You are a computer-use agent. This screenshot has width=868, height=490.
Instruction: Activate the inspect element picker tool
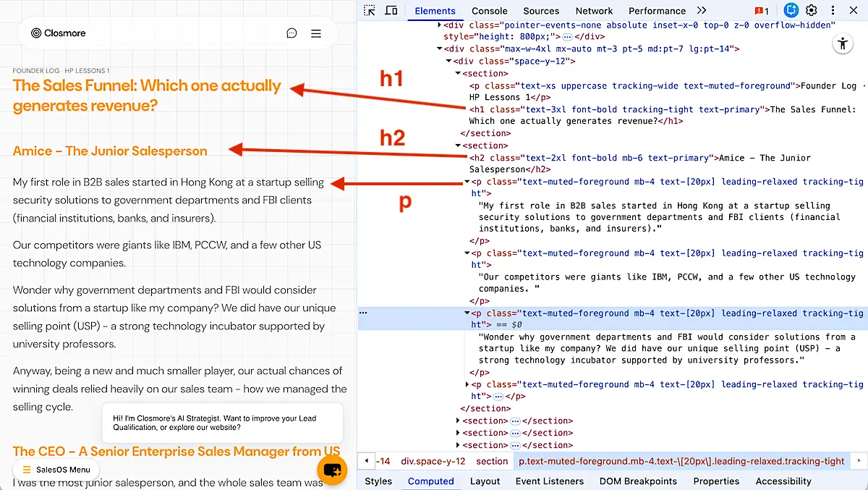[370, 11]
